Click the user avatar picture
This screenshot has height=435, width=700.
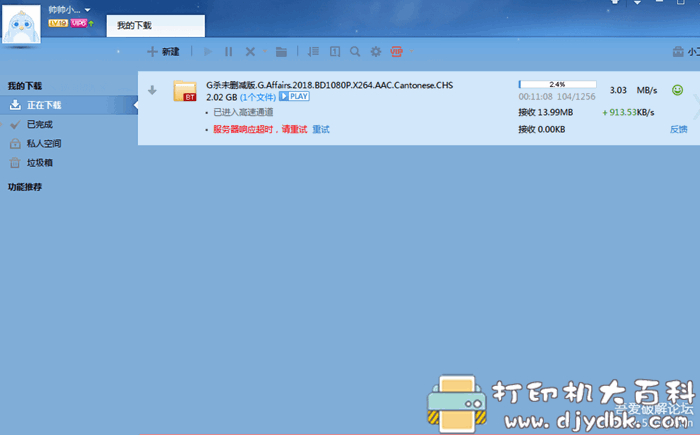21,24
